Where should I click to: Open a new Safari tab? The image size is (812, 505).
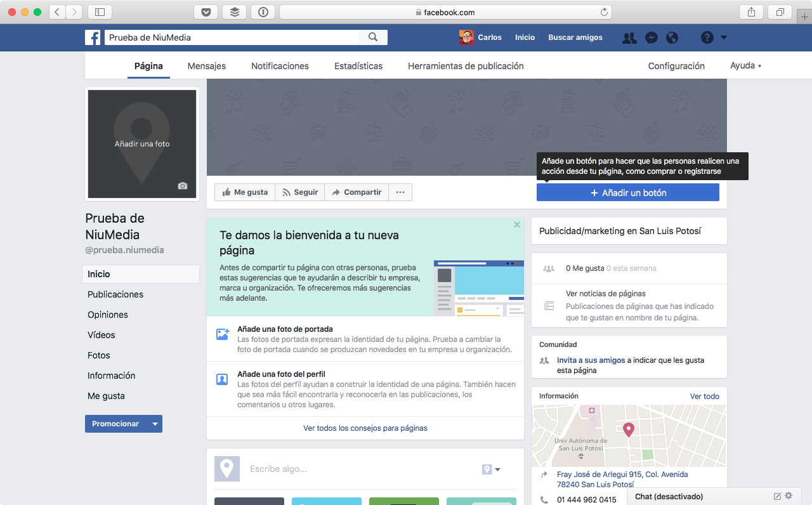pyautogui.click(x=804, y=16)
